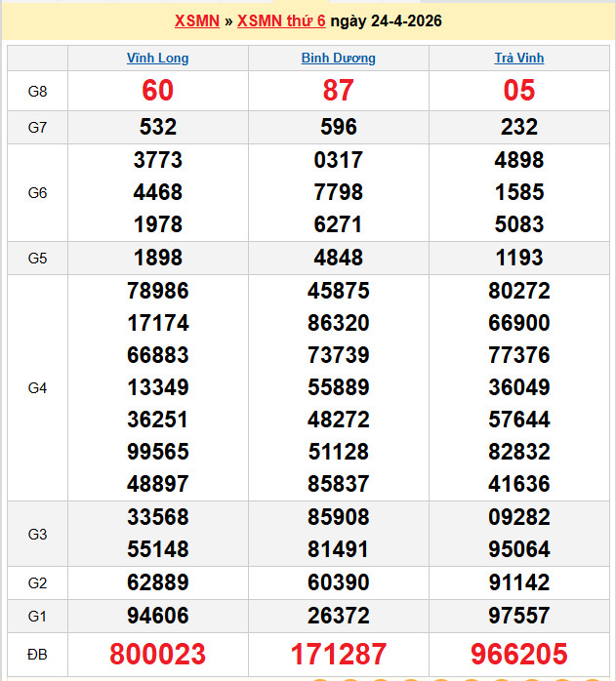Open the Trà Vinh province link
The height and width of the screenshot is (681, 616).
click(519, 59)
